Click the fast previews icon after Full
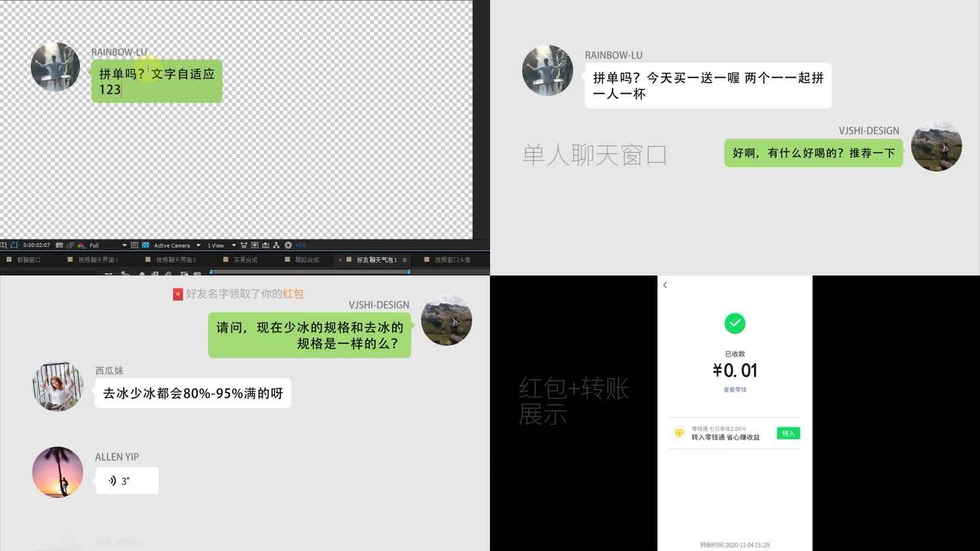Image resolution: width=980 pixels, height=551 pixels. point(135,245)
